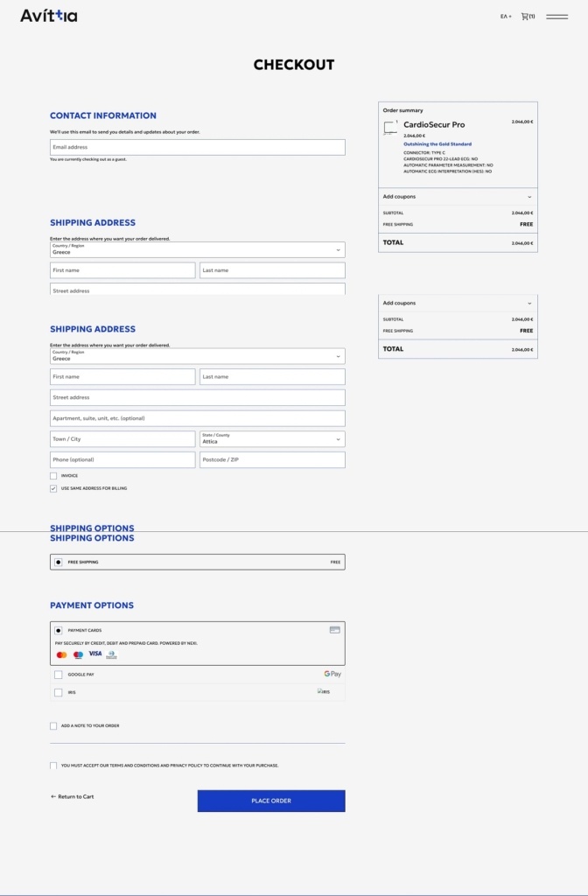Click the Mastercard logo
Image resolution: width=588 pixels, height=896 pixels.
point(61,654)
